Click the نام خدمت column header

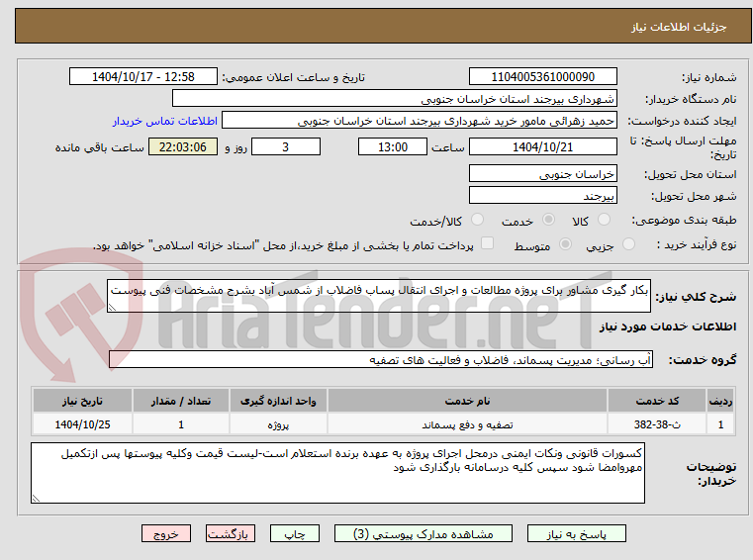point(467,401)
